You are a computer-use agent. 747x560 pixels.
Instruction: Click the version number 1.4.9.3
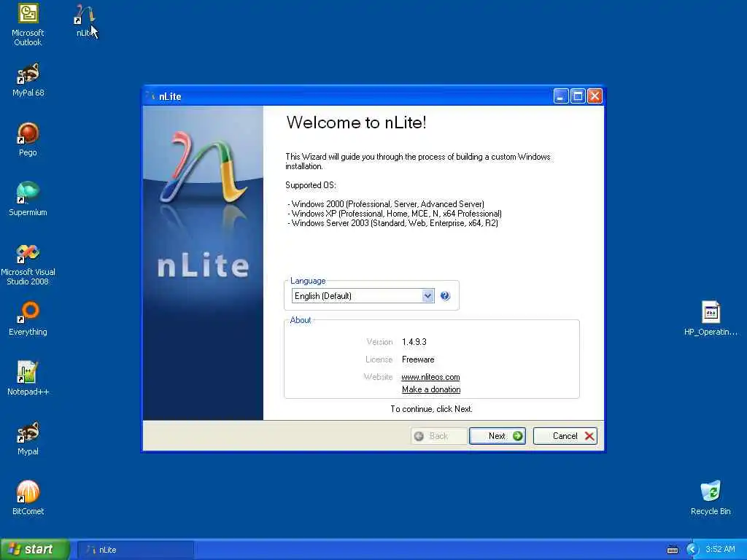pyautogui.click(x=414, y=342)
